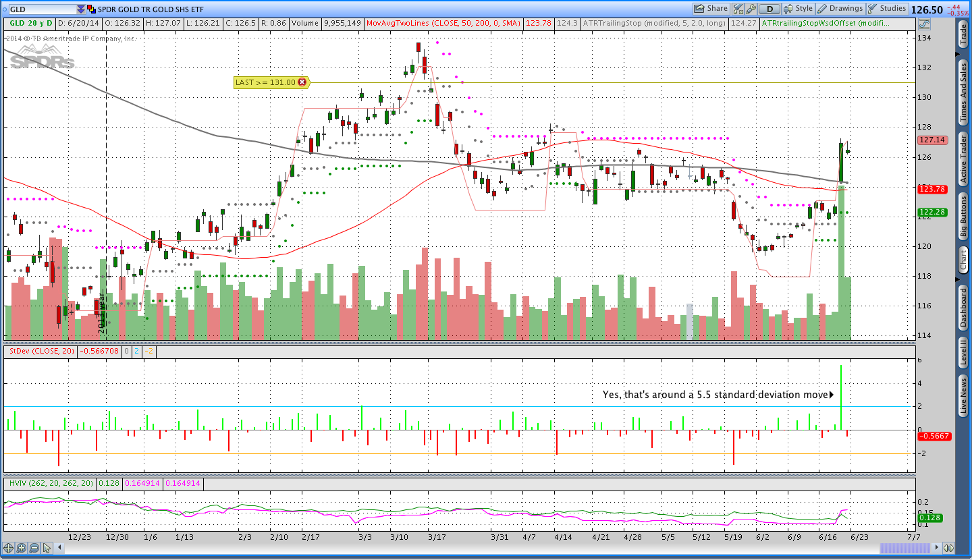Click the 122.28 green price bubble
Screen dimensions: 972x560
932,213
